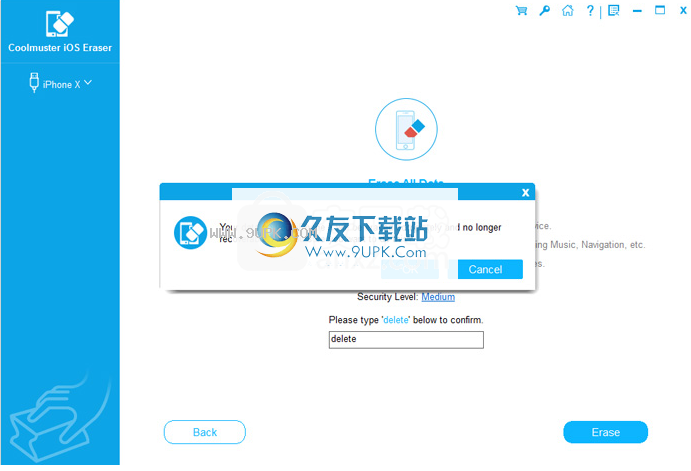Image resolution: width=691 pixels, height=471 pixels.
Task: Click the "Please type 'delete' below" text
Action: 406,320
